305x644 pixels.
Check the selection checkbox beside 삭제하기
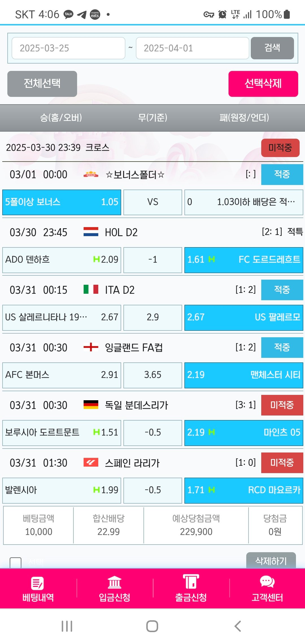tap(16, 562)
